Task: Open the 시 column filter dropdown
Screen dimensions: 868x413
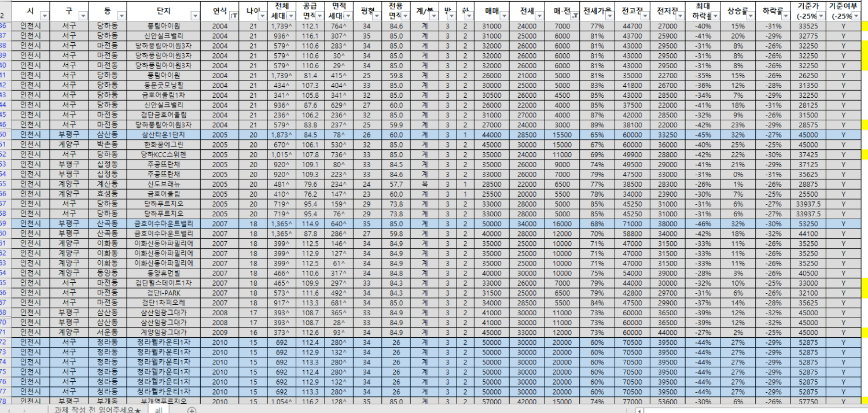Action: coord(44,16)
